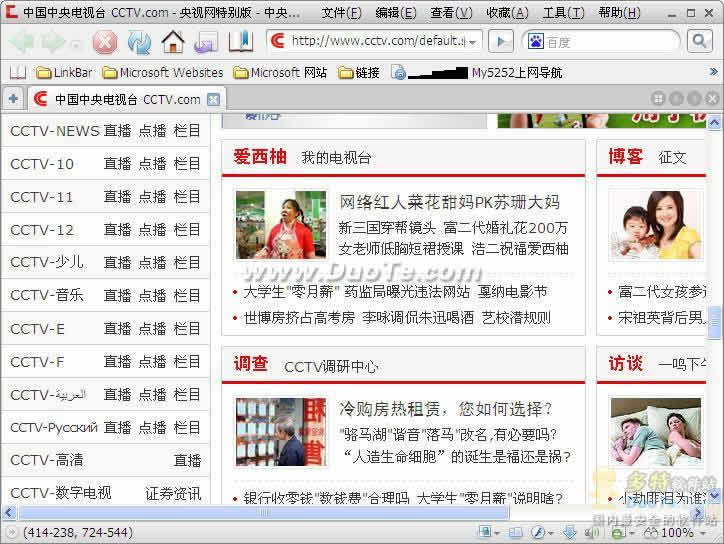Open the bookmarks book icon
The height and width of the screenshot is (544, 724).
pyautogui.click(x=241, y=42)
